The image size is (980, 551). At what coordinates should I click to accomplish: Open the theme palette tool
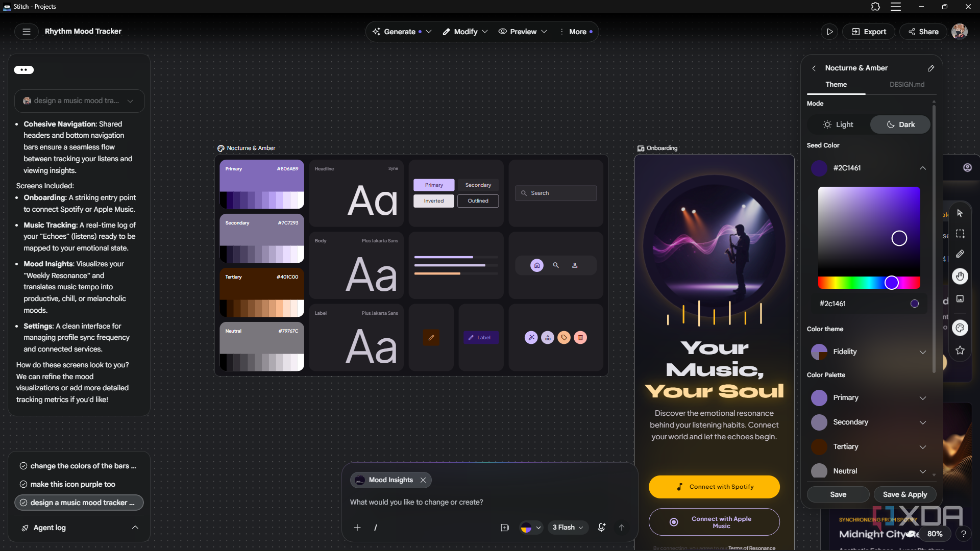(x=960, y=328)
